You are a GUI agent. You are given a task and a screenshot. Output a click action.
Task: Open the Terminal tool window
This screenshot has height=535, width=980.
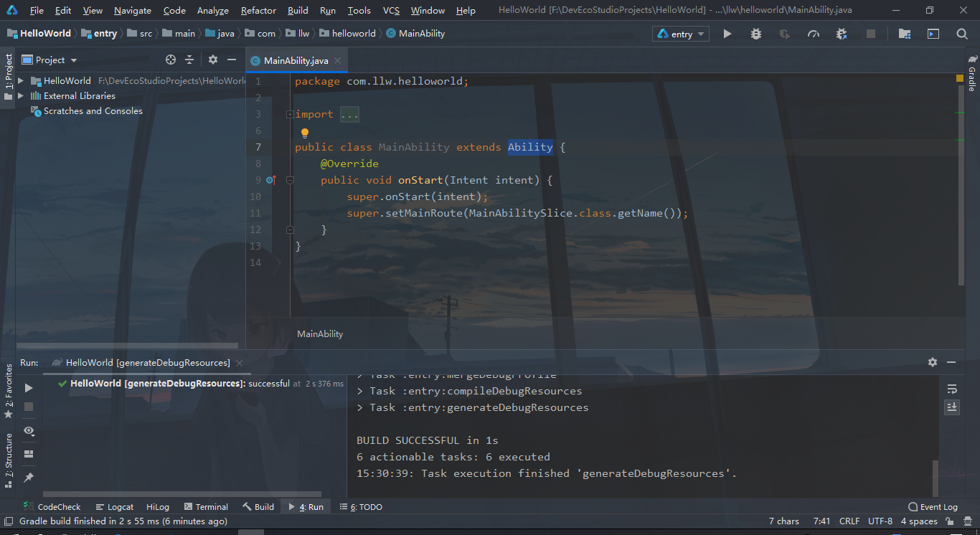point(206,507)
